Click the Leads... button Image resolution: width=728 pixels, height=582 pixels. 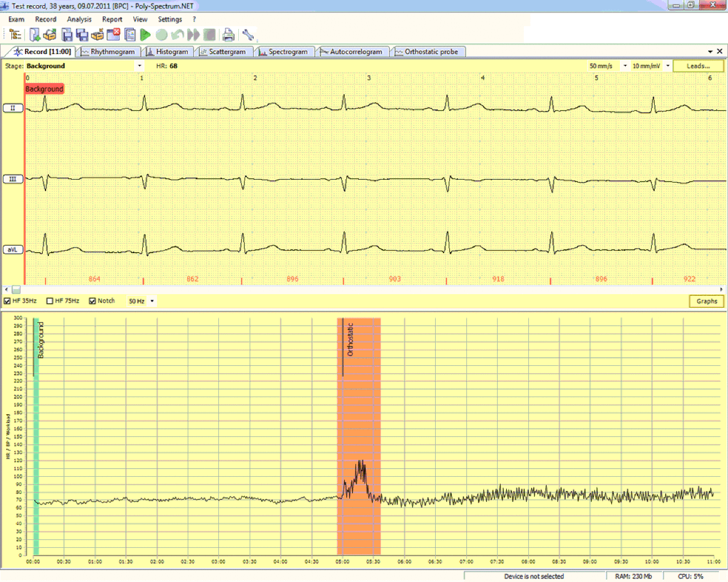698,66
